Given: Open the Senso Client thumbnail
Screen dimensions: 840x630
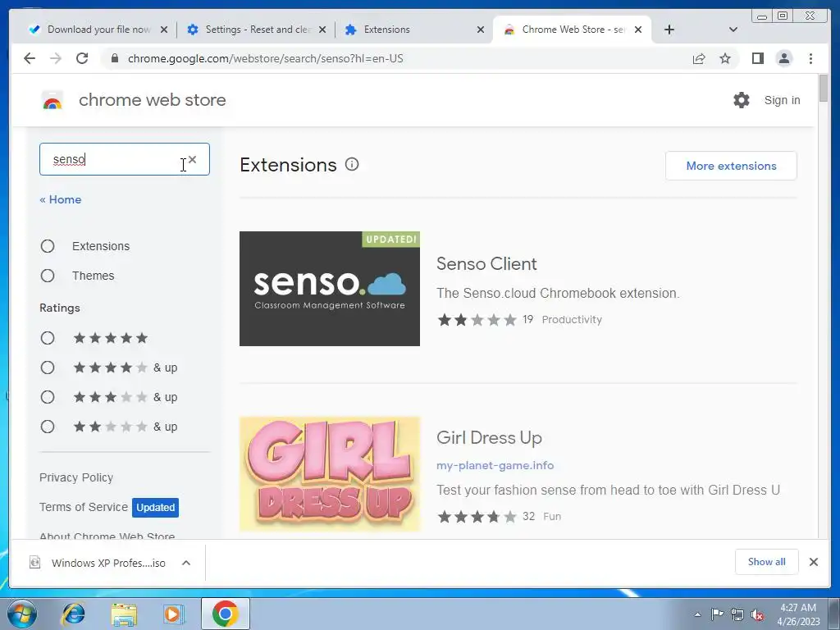Looking at the screenshot, I should pos(330,289).
